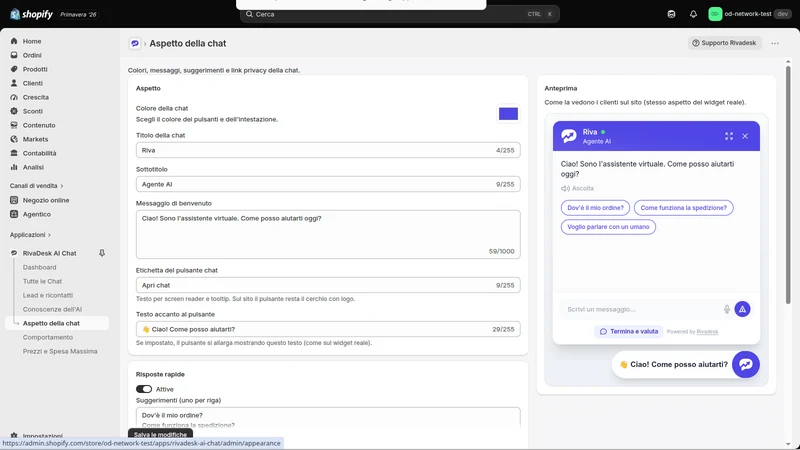
Task: Click "Come funziona la spedizione?" suggestion
Action: [683, 208]
